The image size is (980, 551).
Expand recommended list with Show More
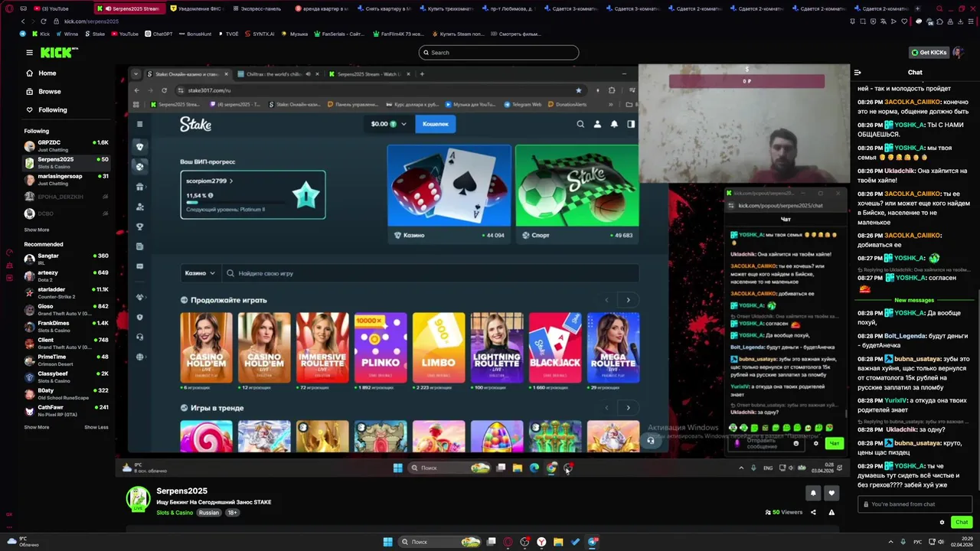[36, 427]
